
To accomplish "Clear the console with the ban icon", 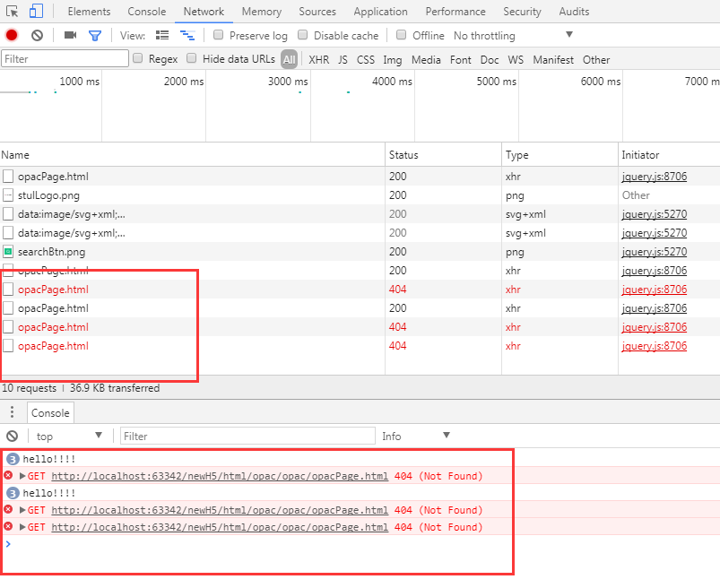I will click(13, 436).
